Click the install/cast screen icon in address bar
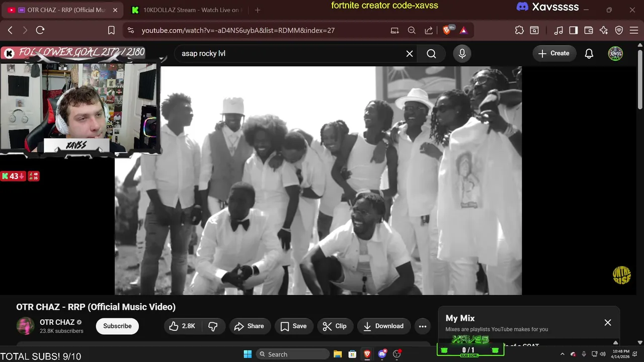Viewport: 644px width, 362px height. point(395,30)
